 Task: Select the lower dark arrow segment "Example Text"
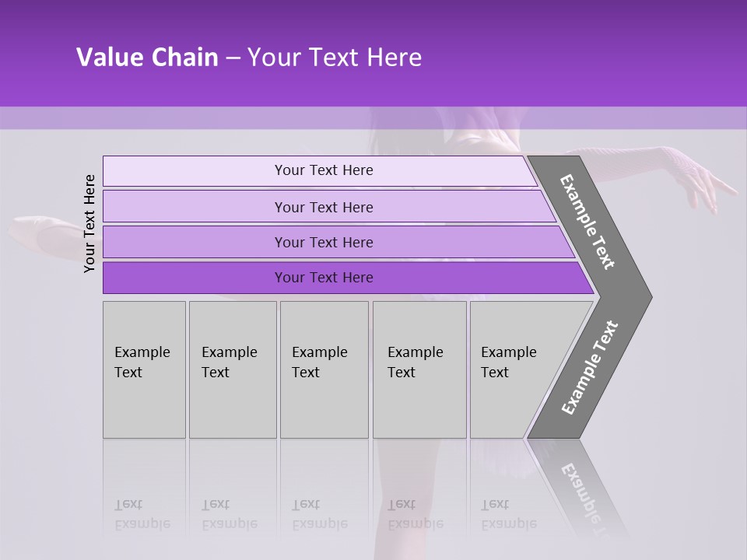[x=590, y=368]
